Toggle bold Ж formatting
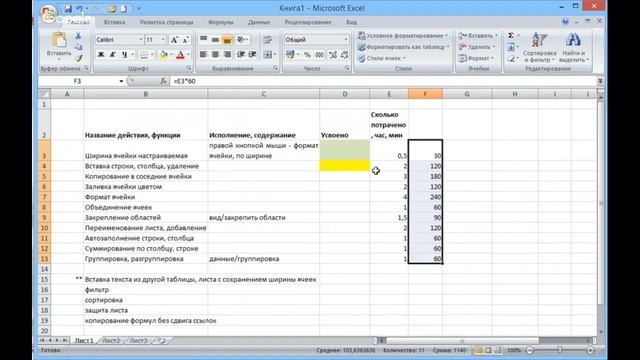The width and height of the screenshot is (640, 360). click(101, 54)
